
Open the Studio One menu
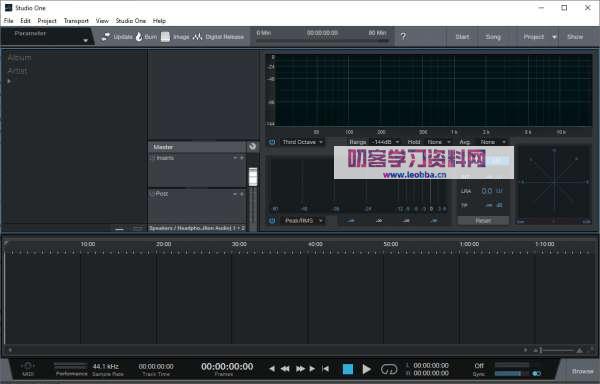pyautogui.click(x=131, y=21)
